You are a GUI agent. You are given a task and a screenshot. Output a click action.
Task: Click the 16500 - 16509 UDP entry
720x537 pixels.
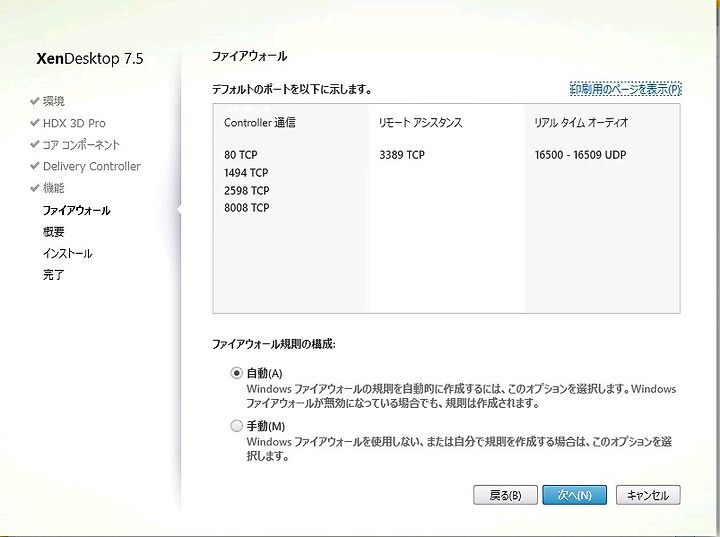pyautogui.click(x=580, y=155)
